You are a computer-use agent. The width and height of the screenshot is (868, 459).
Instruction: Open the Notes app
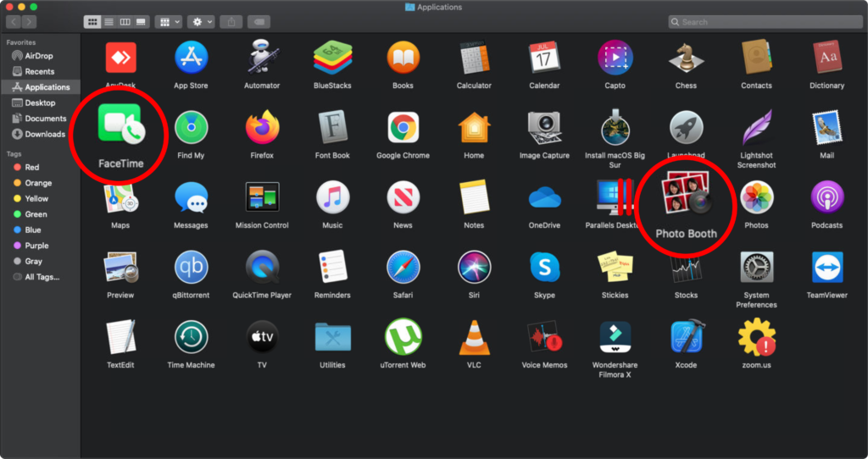coord(474,197)
